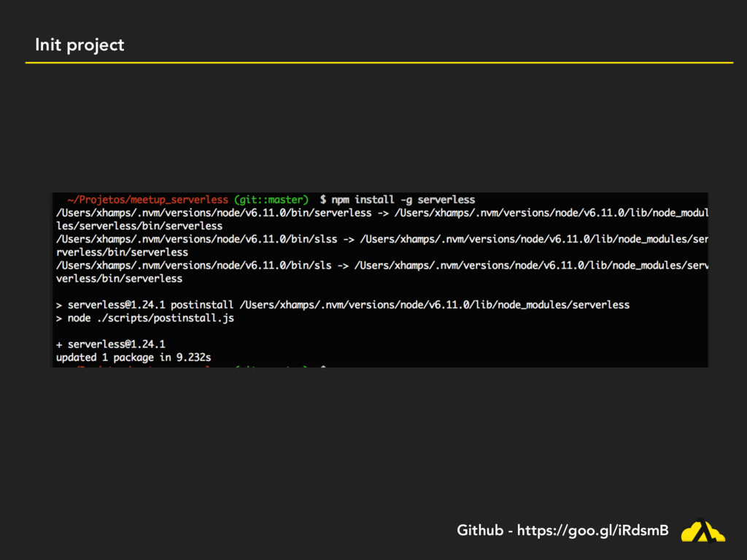Click "updated 1 package in 9.232s" text
Screen dimensions: 747x560
click(133, 357)
